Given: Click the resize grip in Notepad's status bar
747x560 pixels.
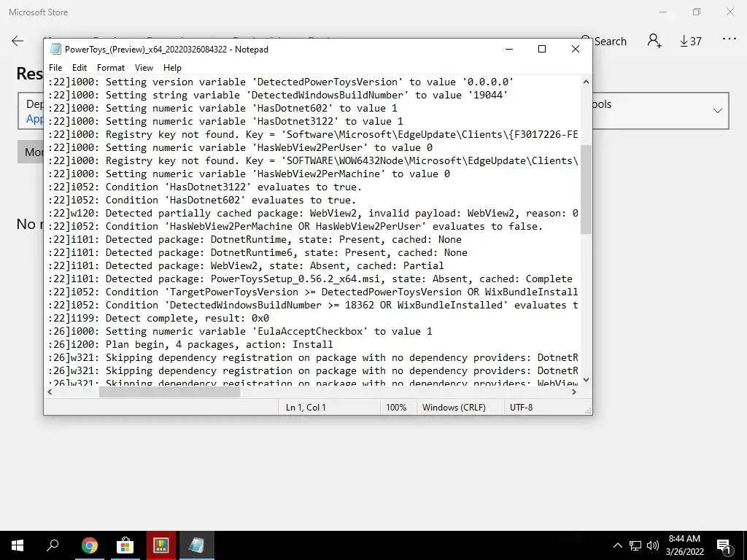Looking at the screenshot, I should click(x=588, y=411).
